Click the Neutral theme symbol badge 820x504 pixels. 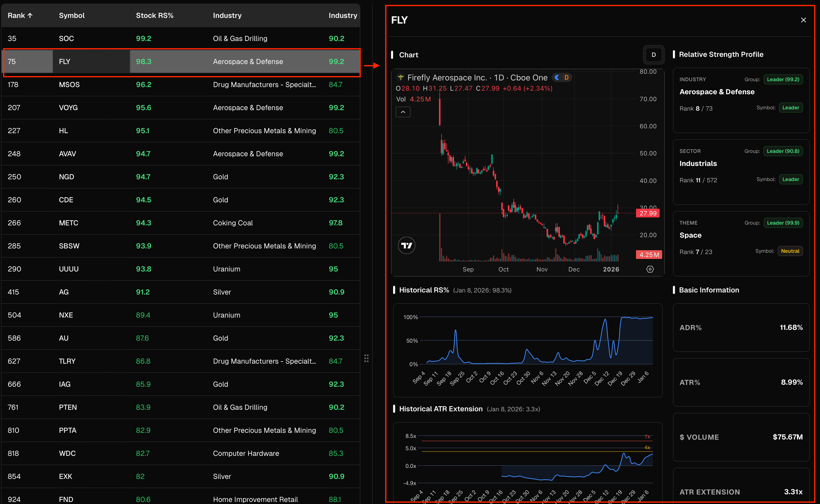790,251
